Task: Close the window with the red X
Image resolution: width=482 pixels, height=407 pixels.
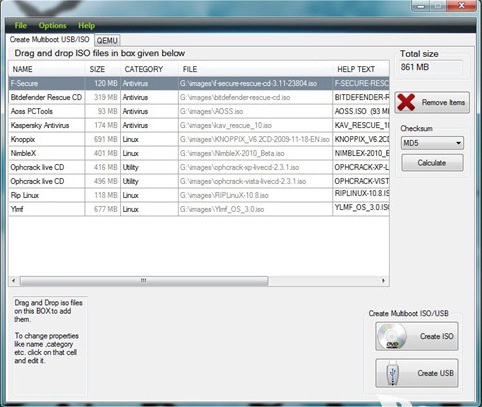Action: [461, 6]
